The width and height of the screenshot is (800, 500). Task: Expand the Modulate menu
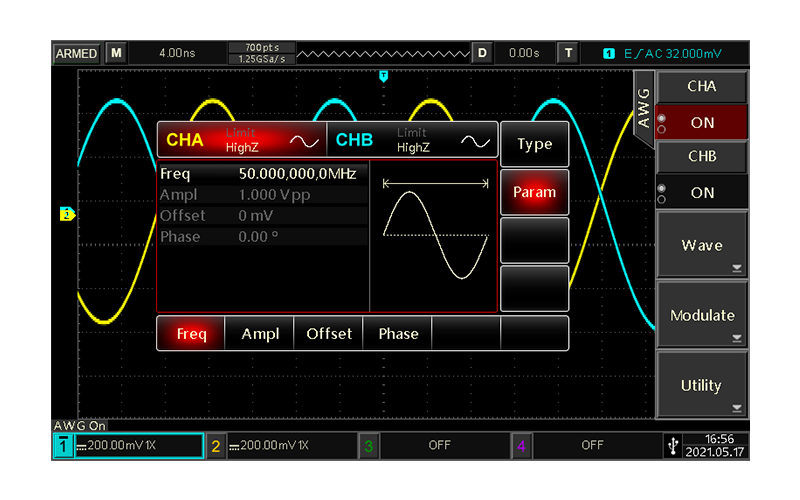[702, 316]
